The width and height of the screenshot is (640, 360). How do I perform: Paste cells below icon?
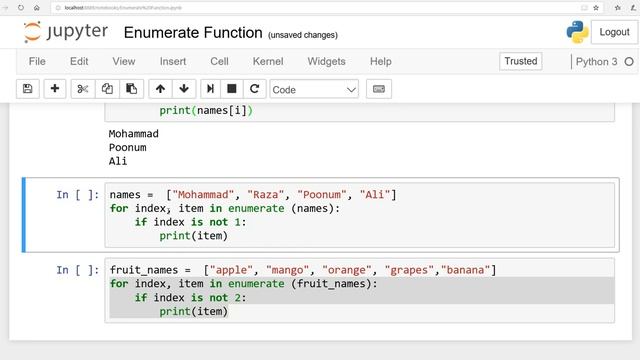pyautogui.click(x=131, y=89)
